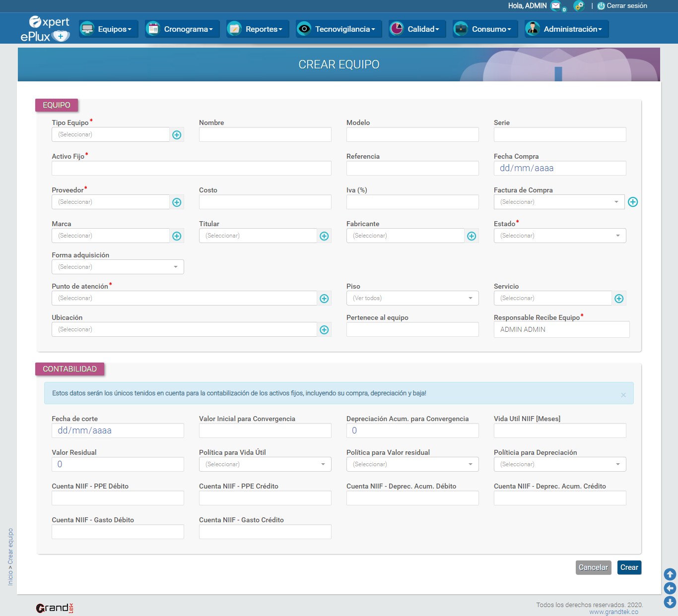The width and height of the screenshot is (678, 616).
Task: Click the scroll-to-top arrow icon
Action: coord(670,574)
